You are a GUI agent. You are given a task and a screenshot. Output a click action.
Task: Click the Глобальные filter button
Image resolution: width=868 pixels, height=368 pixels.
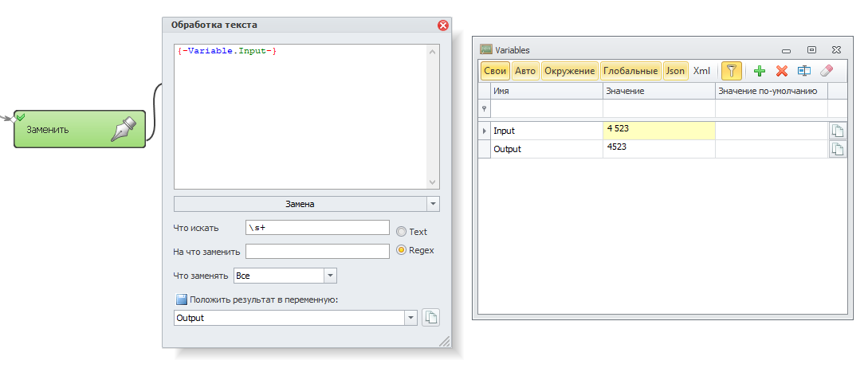[630, 71]
